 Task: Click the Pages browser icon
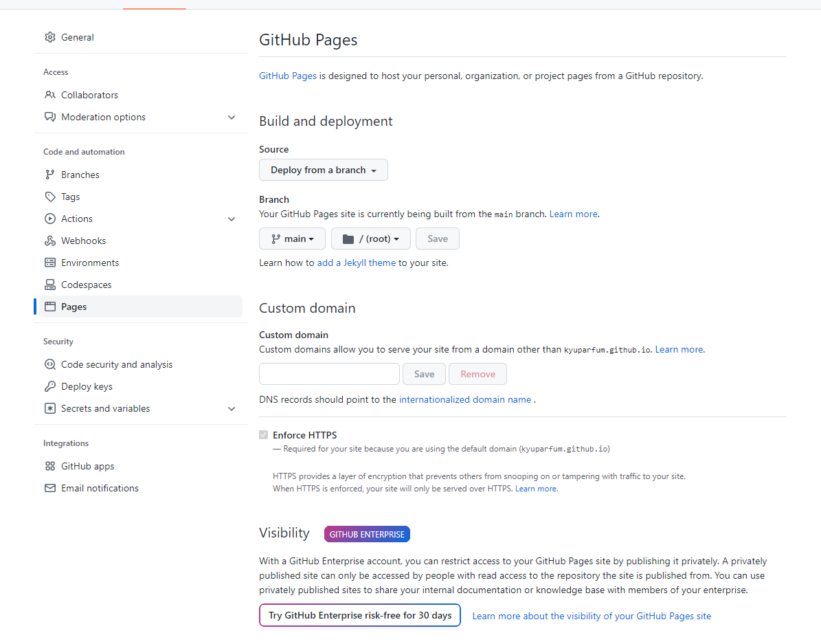(x=49, y=307)
